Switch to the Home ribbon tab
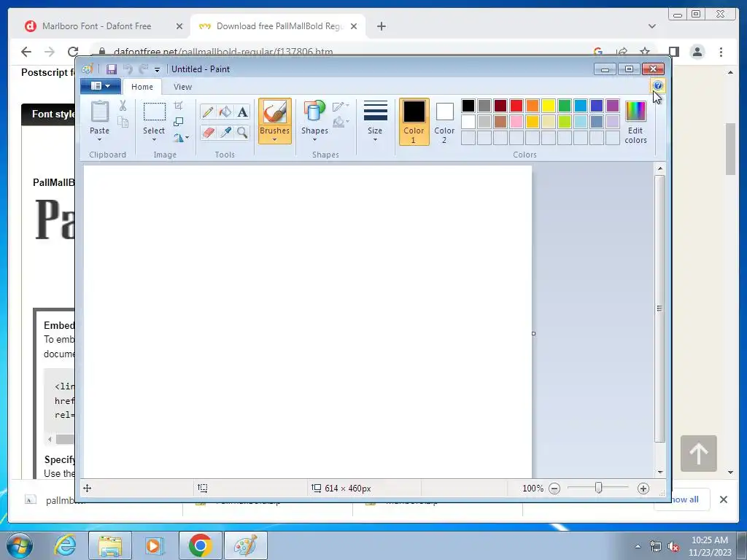The width and height of the screenshot is (747, 560). [x=142, y=87]
